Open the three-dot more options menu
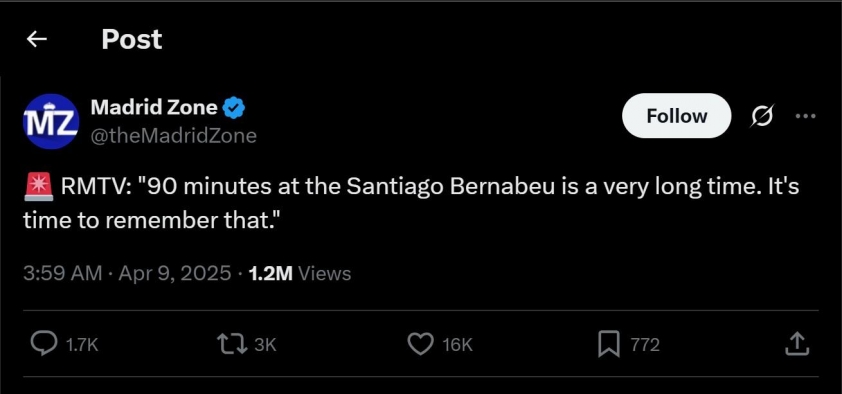The width and height of the screenshot is (842, 394). click(805, 115)
